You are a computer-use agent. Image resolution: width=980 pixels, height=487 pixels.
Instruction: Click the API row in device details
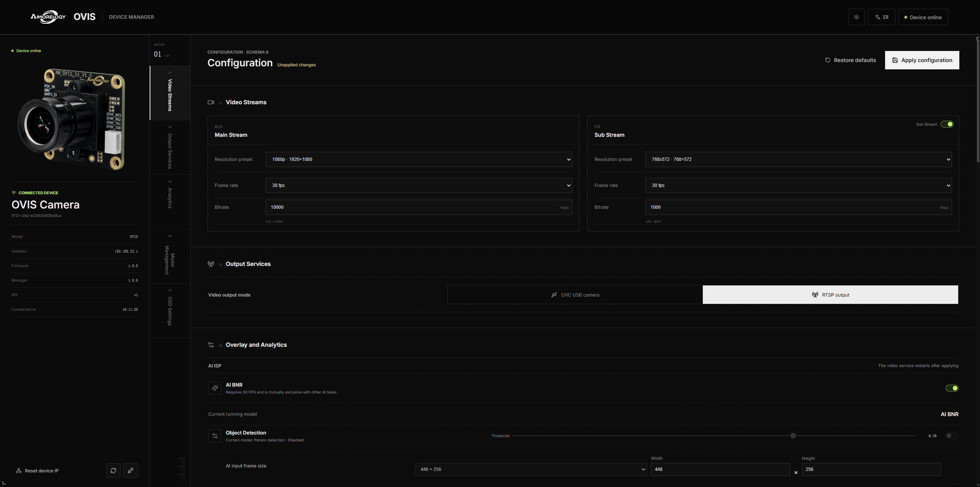(75, 295)
